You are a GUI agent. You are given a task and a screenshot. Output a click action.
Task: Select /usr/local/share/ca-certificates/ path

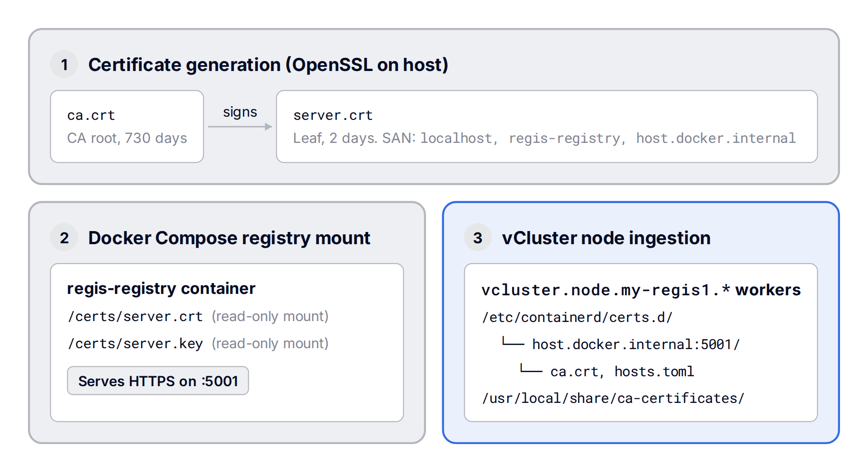point(613,398)
